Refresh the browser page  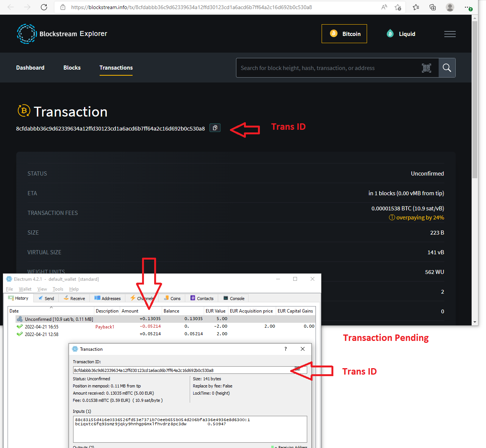(x=44, y=7)
